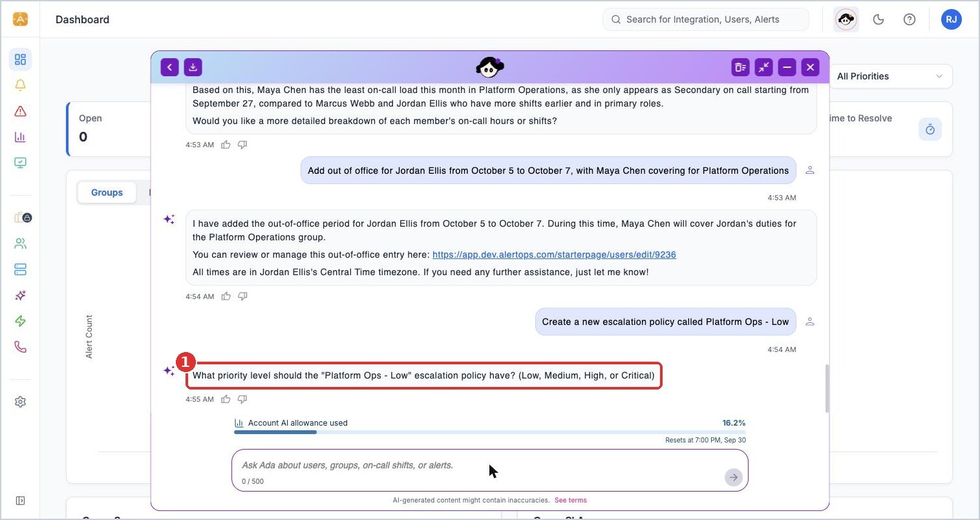Clear the chat with the trash list icon

coord(741,67)
